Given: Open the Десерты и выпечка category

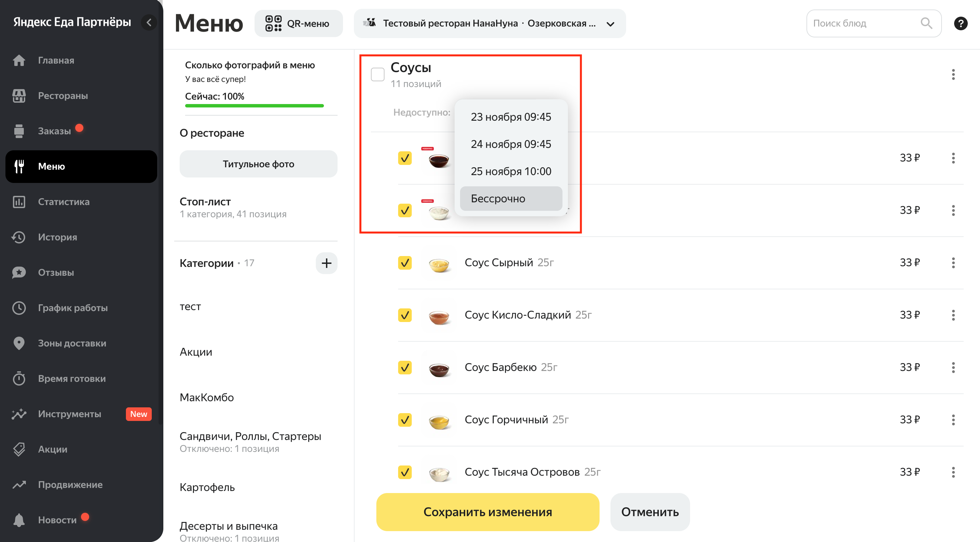Looking at the screenshot, I should coord(229,531).
